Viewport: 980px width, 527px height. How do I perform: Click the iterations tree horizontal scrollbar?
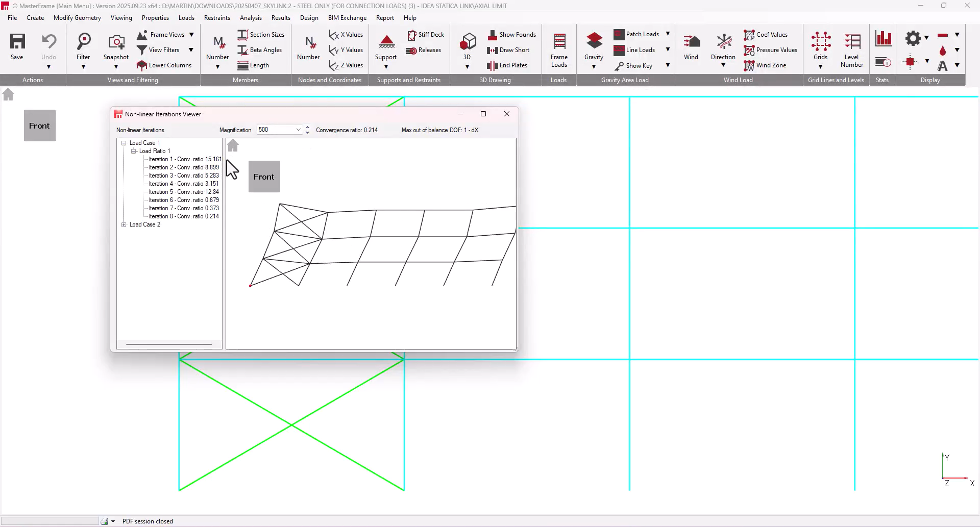point(169,344)
